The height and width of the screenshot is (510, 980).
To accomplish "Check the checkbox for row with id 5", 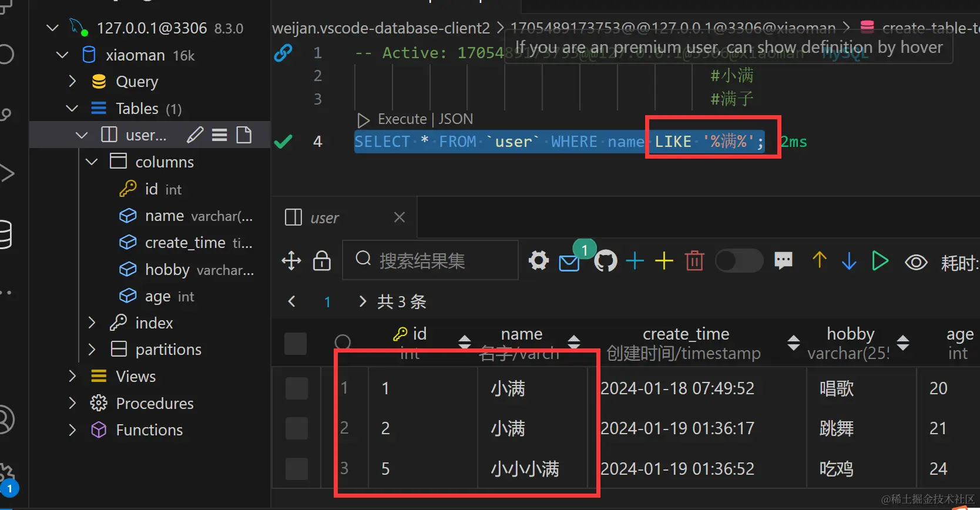I will pos(297,469).
